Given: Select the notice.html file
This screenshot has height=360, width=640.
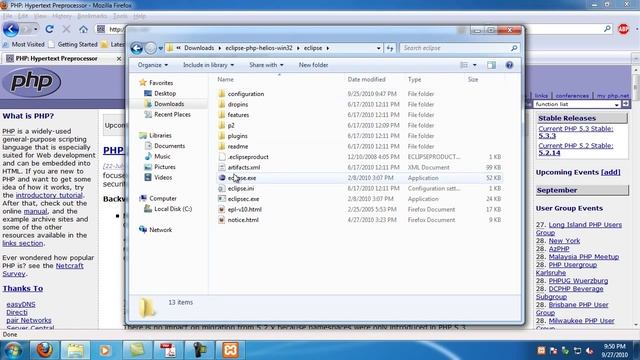Looking at the screenshot, I should pos(243,220).
